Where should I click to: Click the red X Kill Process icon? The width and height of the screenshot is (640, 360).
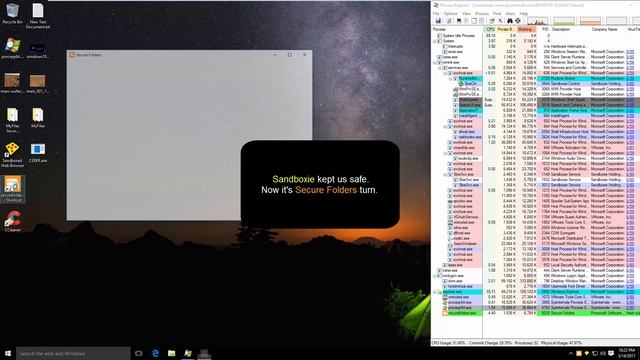[500, 21]
